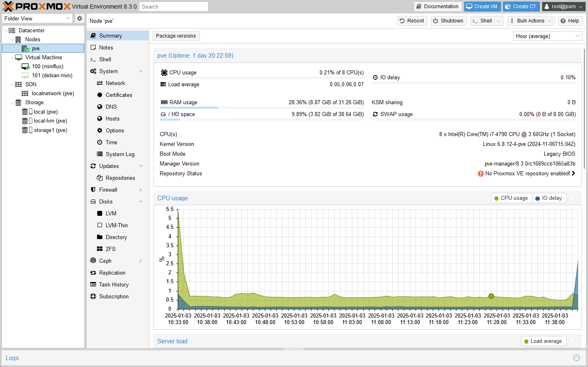The width and height of the screenshot is (588, 367).
Task: Open local-lvm (pve) storage
Action: 50,121
